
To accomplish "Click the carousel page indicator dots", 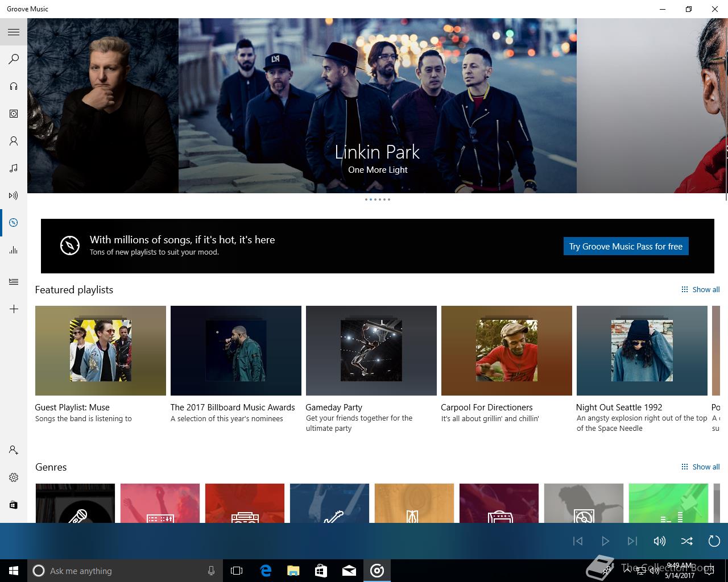I will click(x=378, y=199).
